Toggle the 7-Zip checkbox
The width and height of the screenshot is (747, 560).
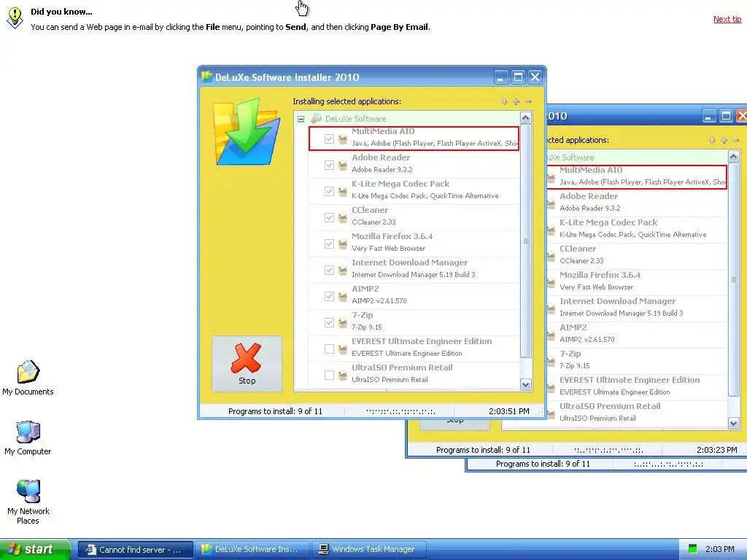[329, 322]
